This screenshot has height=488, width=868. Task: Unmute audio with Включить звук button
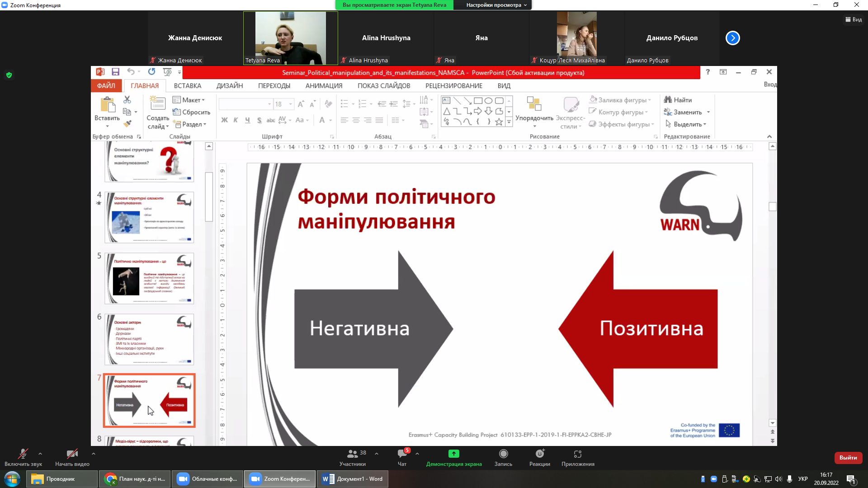point(23,457)
